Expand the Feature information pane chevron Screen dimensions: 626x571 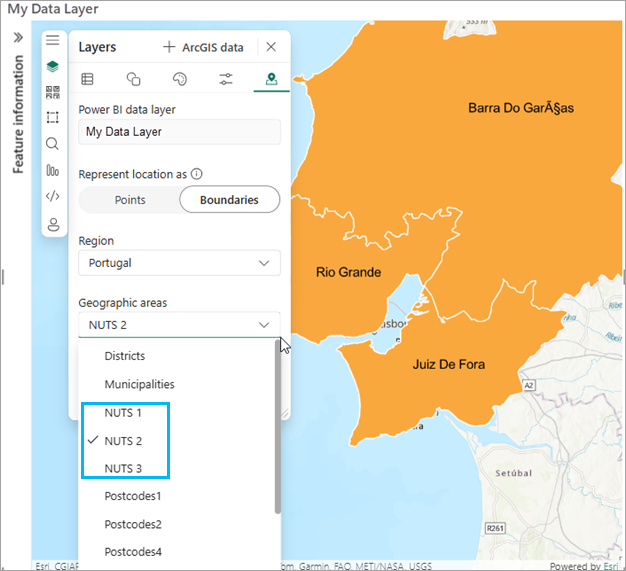18,38
